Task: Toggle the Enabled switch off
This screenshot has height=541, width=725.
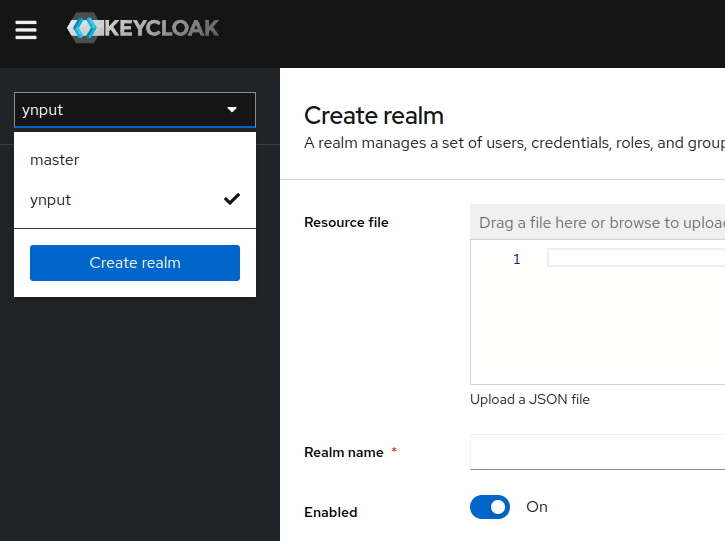Action: click(x=490, y=507)
